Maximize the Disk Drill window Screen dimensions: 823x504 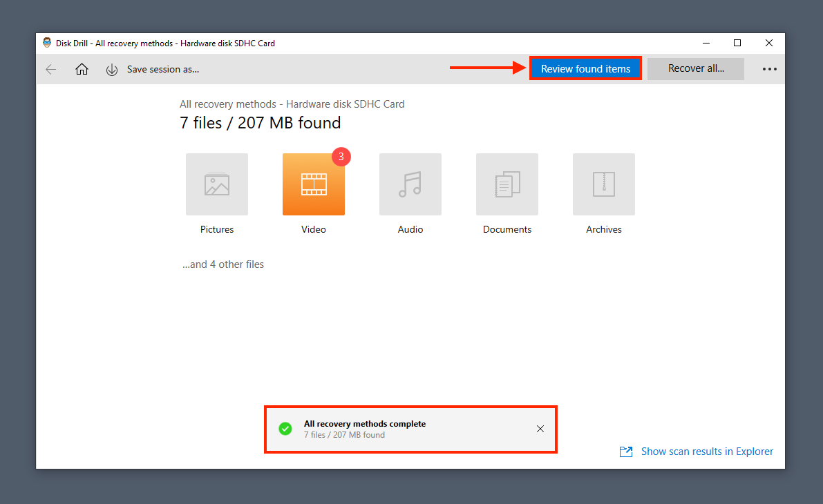(x=737, y=43)
